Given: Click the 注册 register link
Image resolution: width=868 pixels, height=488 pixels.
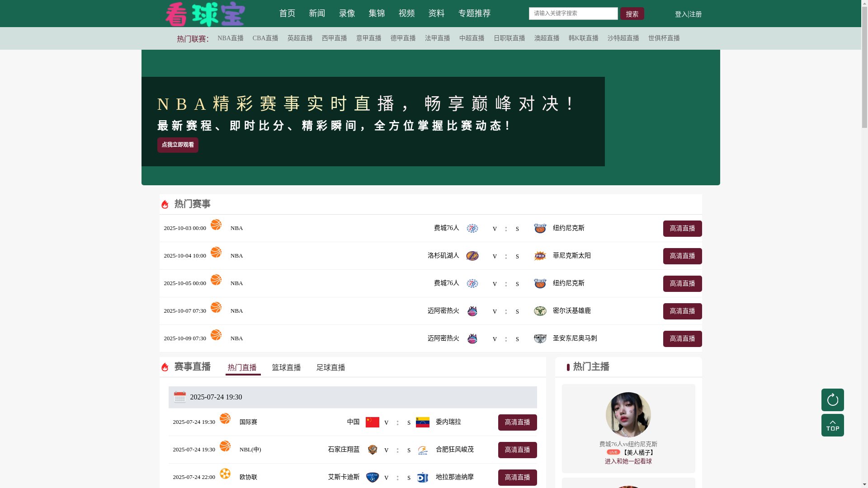Looking at the screenshot, I should 695,14.
